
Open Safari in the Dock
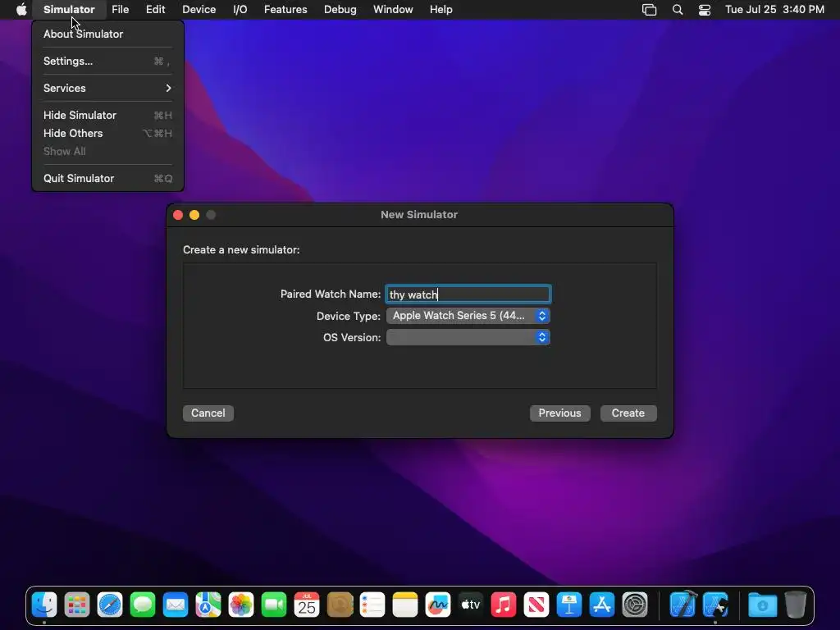110,605
